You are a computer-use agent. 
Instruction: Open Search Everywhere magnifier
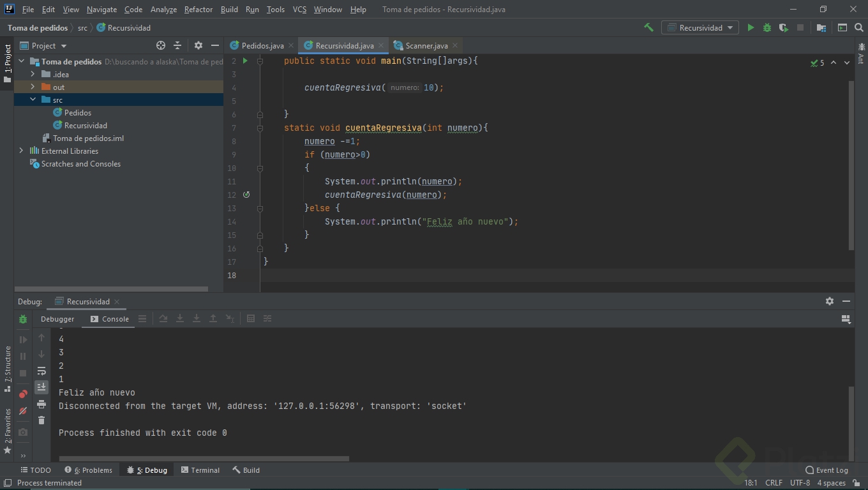point(859,27)
